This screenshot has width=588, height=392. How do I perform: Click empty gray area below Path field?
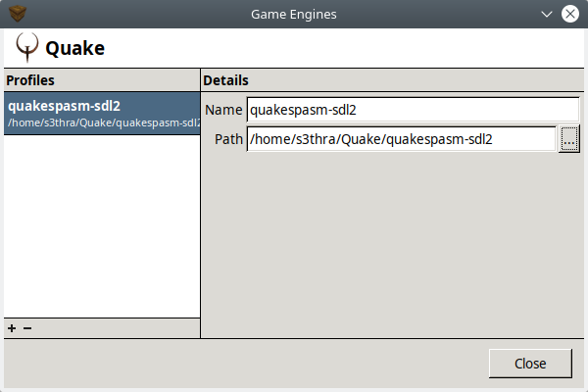tap(392, 244)
